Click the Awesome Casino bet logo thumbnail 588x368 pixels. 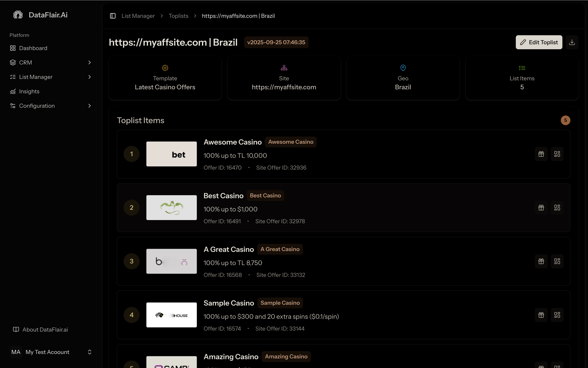[x=171, y=154]
